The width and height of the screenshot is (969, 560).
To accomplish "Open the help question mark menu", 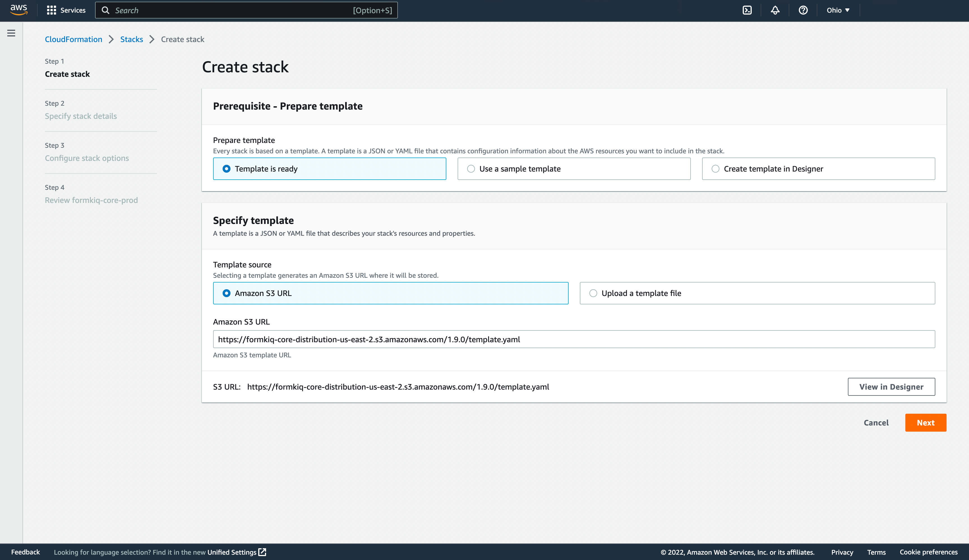I will coord(803,10).
